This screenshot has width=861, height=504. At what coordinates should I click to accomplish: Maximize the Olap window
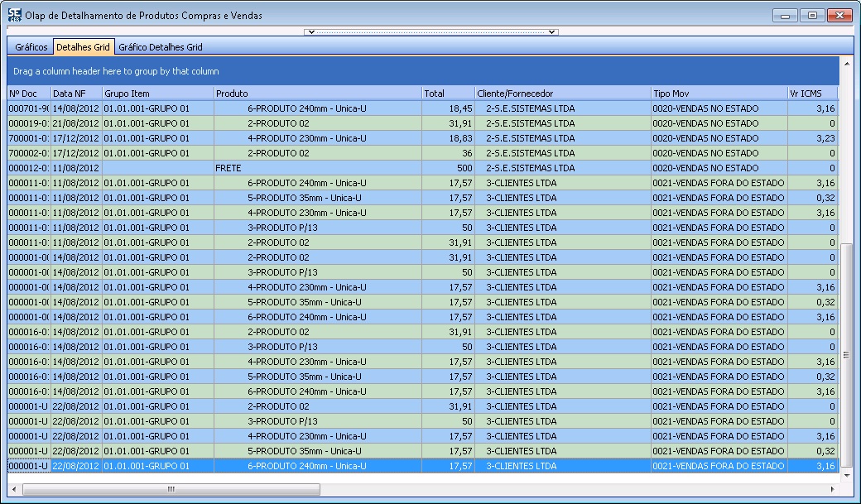pos(814,16)
